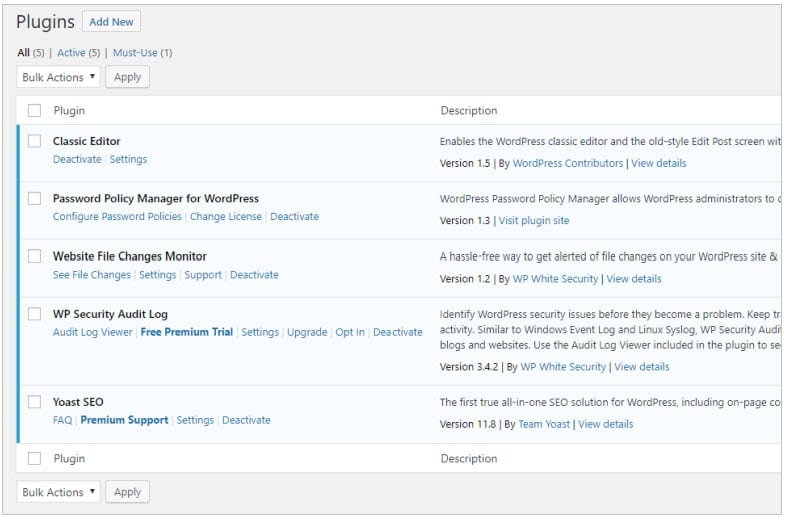
Task: View details for WP Security Audit Log
Action: [x=642, y=366]
